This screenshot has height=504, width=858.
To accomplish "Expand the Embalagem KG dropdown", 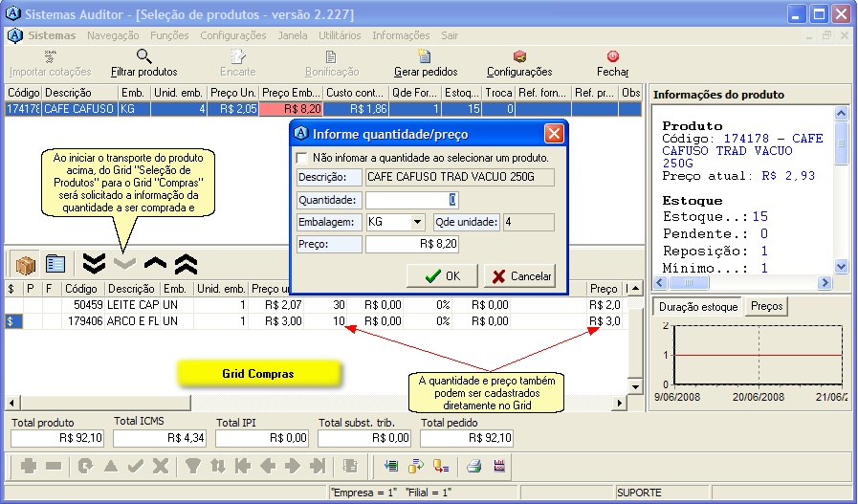I will 417,222.
